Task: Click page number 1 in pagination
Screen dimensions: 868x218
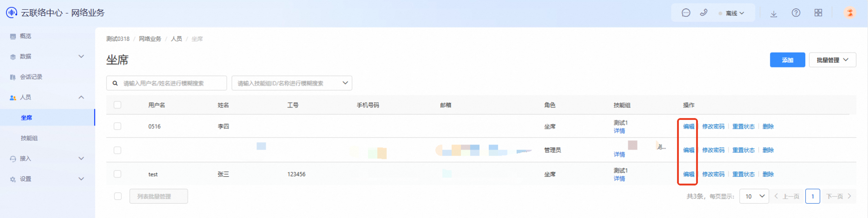Action: coord(813,196)
